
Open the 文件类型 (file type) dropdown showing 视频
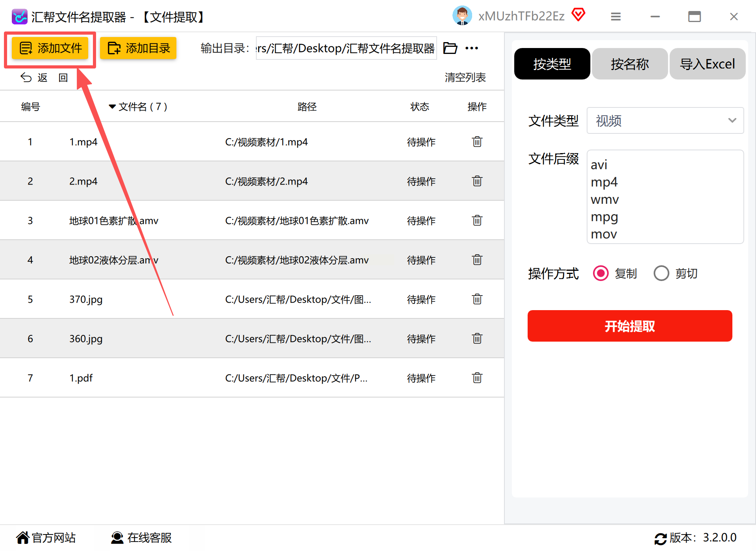pos(665,120)
